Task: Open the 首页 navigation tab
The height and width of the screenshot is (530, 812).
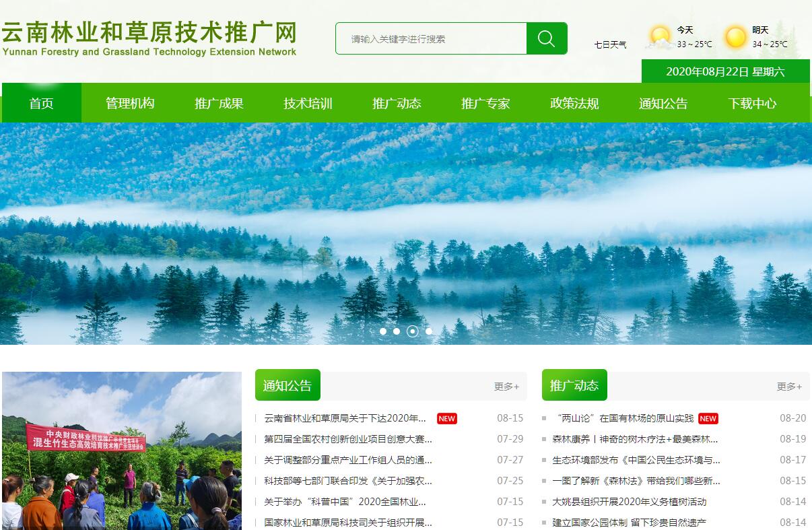Action: pyautogui.click(x=42, y=103)
